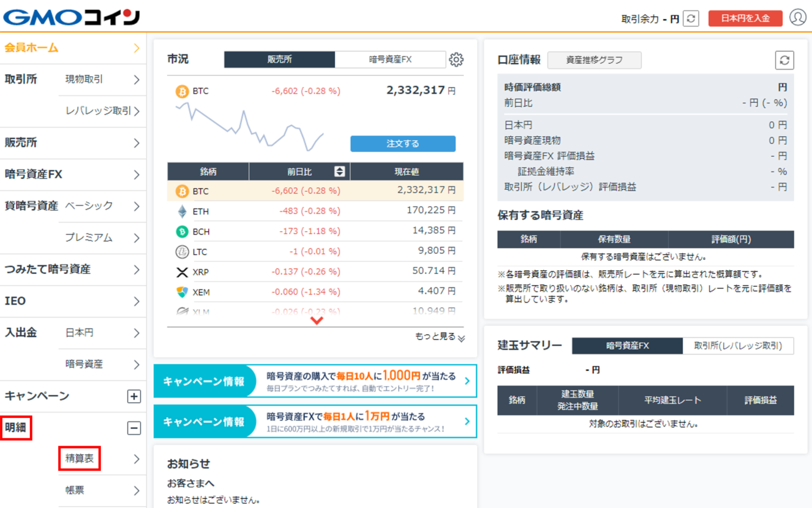Select 取引所(レバレッジ取引) tab

[738, 346]
